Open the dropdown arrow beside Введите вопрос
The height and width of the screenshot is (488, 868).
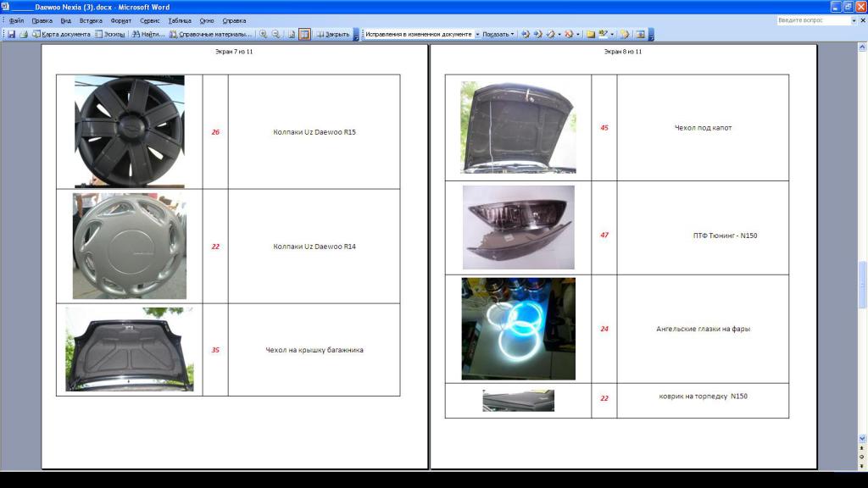[854, 20]
